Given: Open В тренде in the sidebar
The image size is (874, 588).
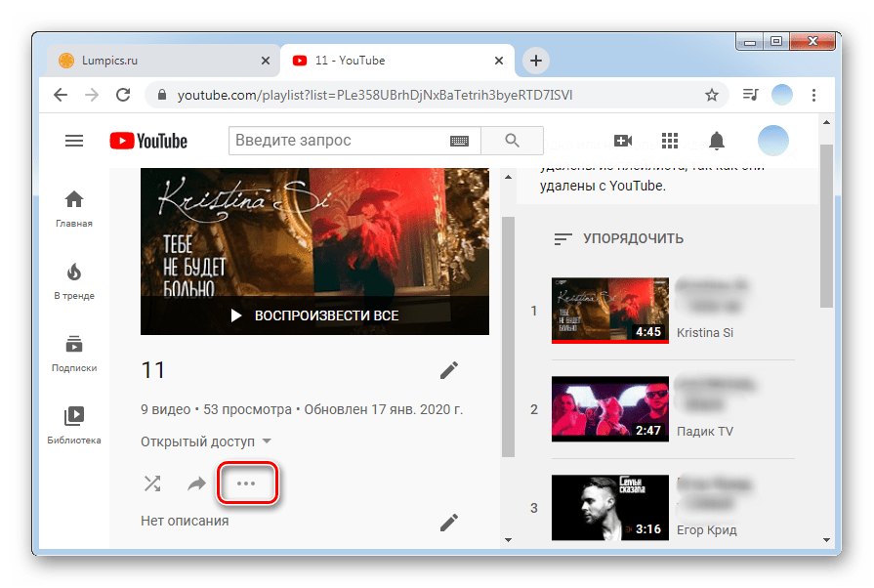Looking at the screenshot, I should pos(74,282).
